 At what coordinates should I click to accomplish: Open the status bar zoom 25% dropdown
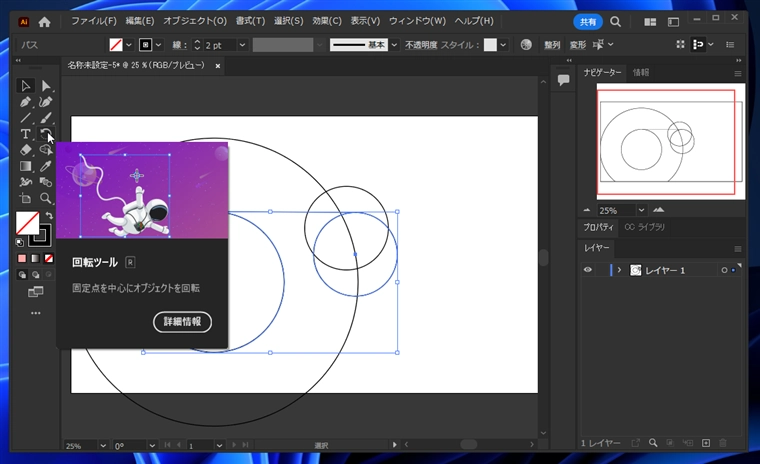[x=103, y=446]
